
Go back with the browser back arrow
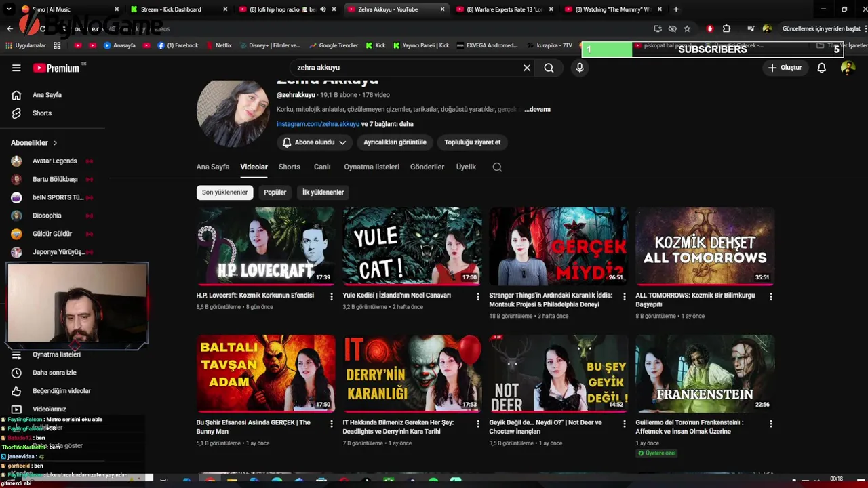pyautogui.click(x=9, y=28)
